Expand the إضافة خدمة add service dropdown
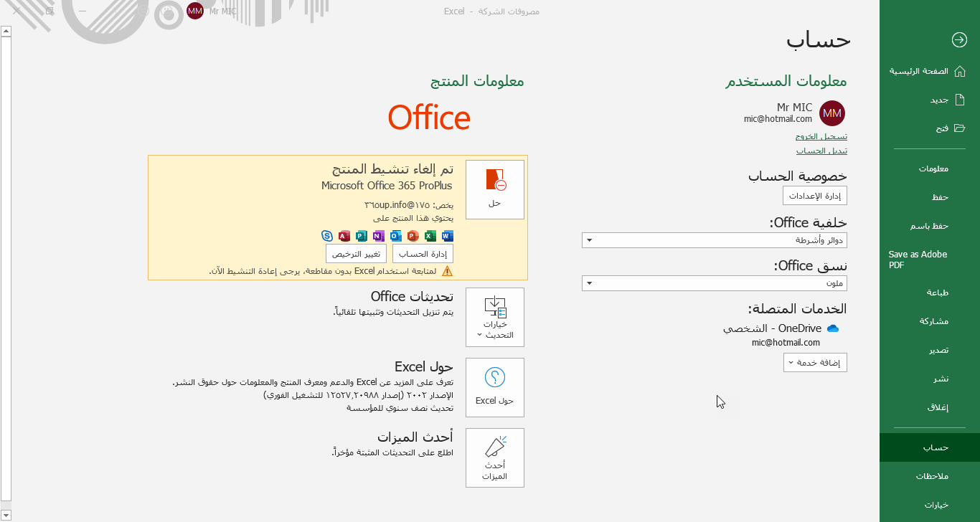980x522 pixels. (x=815, y=363)
